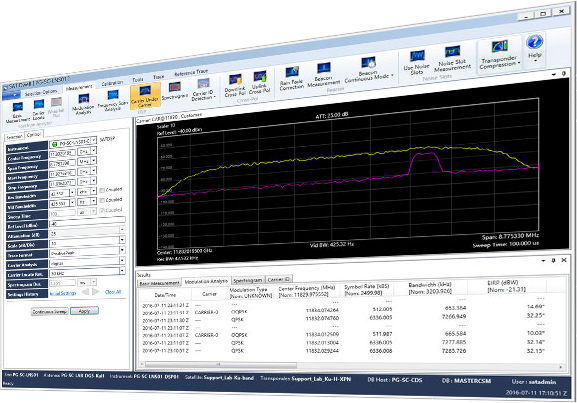Open the Center Frequency unit dropdown
The height and width of the screenshot is (403, 577).
pos(93,151)
